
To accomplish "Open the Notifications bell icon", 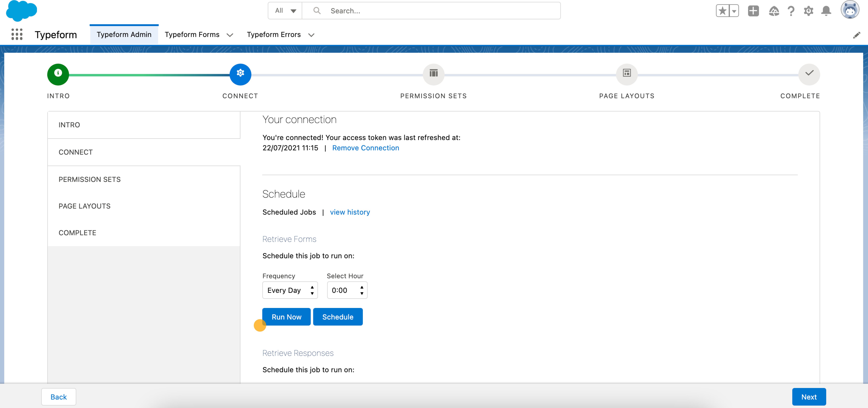I will [x=826, y=11].
